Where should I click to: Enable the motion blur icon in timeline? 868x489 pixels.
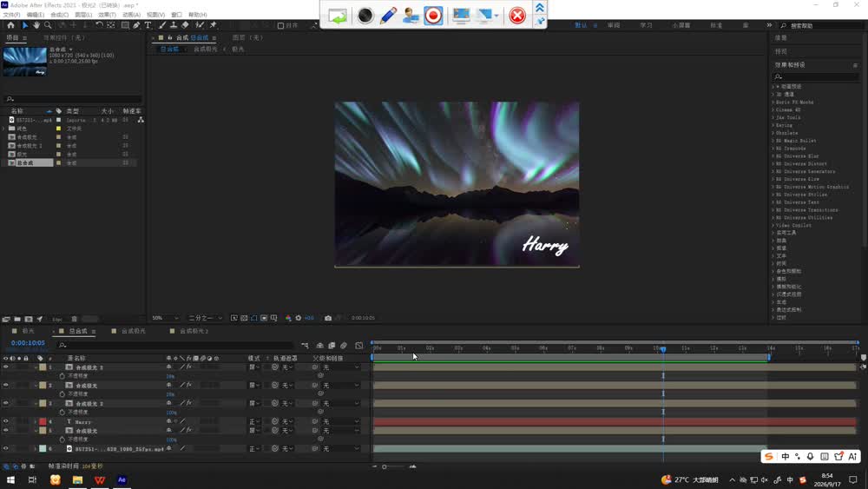[344, 346]
